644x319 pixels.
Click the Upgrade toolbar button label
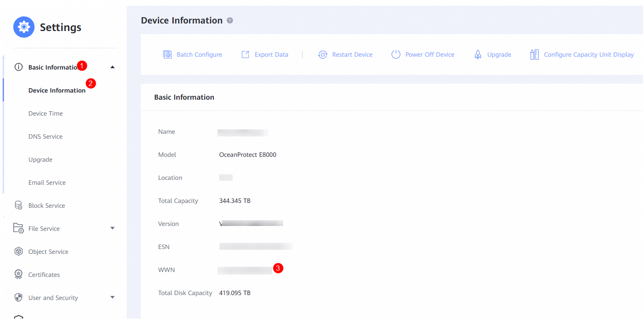click(499, 54)
